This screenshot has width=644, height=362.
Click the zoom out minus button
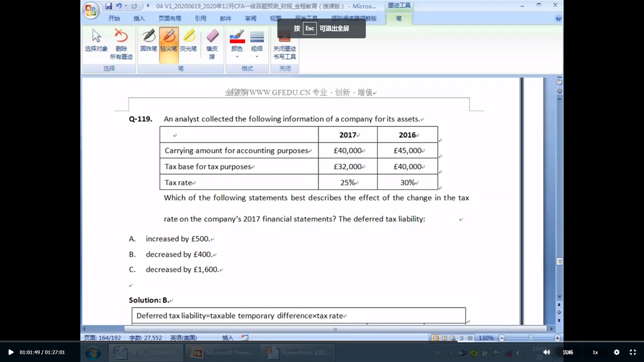tap(502, 338)
